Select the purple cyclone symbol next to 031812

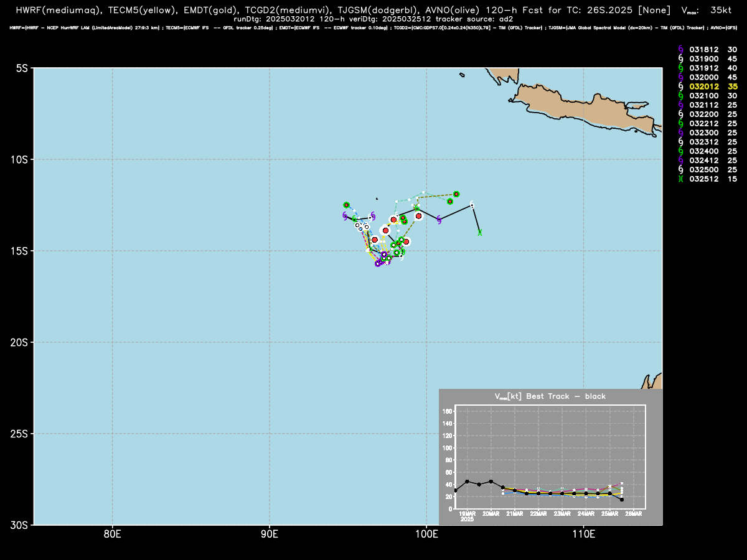click(x=680, y=50)
